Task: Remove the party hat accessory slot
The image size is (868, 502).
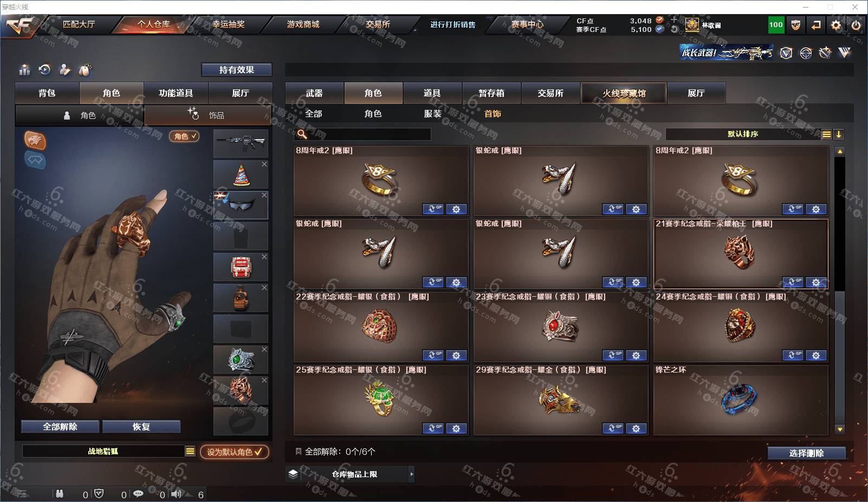Action: pyautogui.click(x=264, y=164)
